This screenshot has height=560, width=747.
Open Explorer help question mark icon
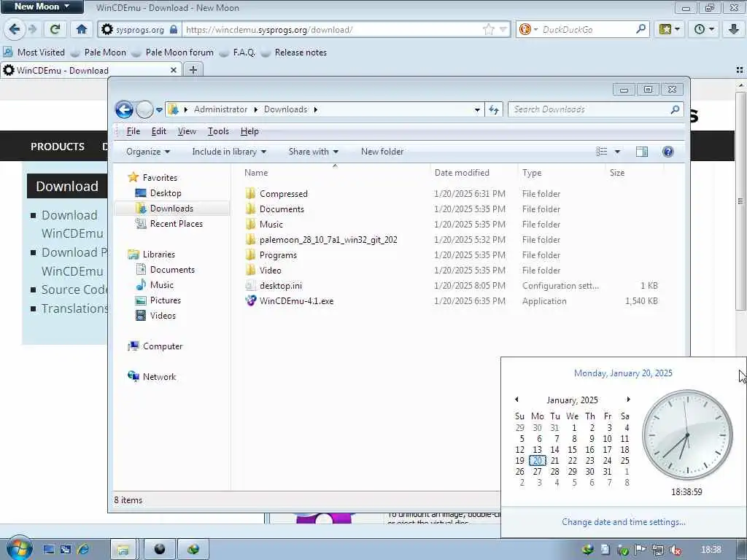(x=668, y=152)
